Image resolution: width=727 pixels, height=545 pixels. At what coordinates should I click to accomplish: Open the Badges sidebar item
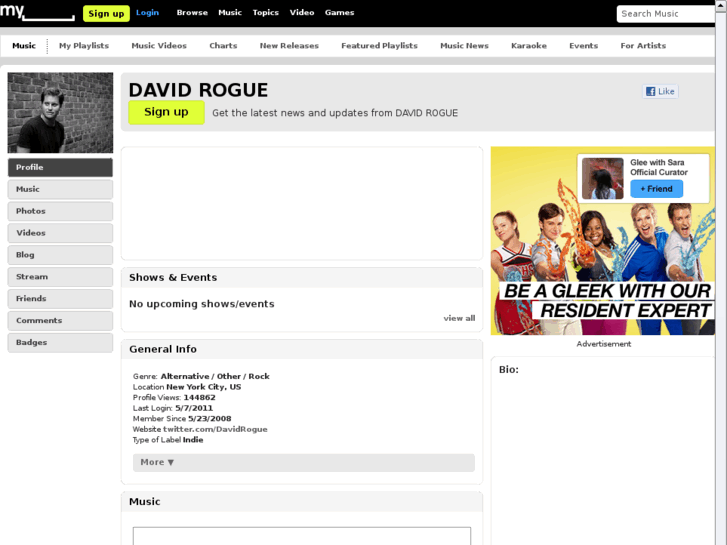(60, 342)
